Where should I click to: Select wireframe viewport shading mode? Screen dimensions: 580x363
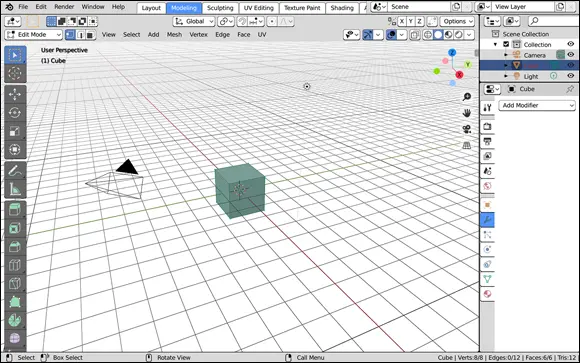(x=428, y=35)
